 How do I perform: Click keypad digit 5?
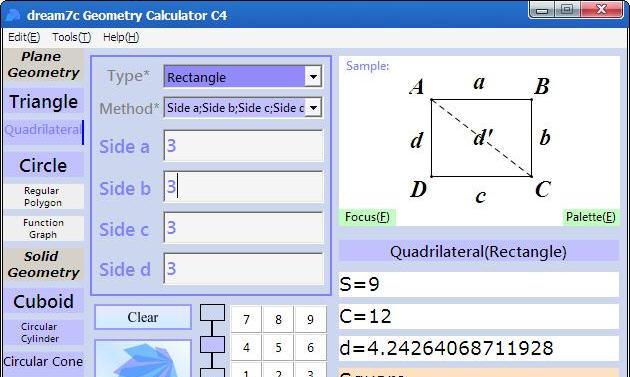coord(278,347)
